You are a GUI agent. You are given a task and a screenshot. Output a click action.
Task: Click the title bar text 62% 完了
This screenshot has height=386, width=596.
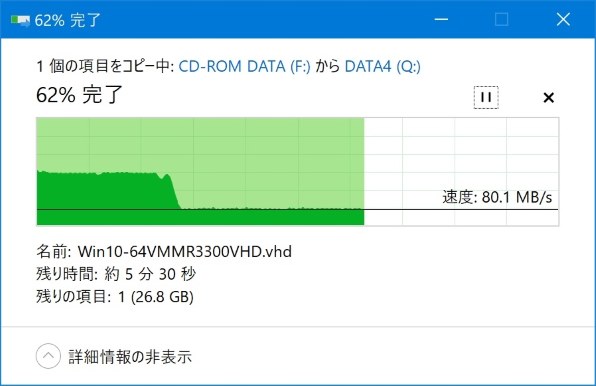point(67,20)
